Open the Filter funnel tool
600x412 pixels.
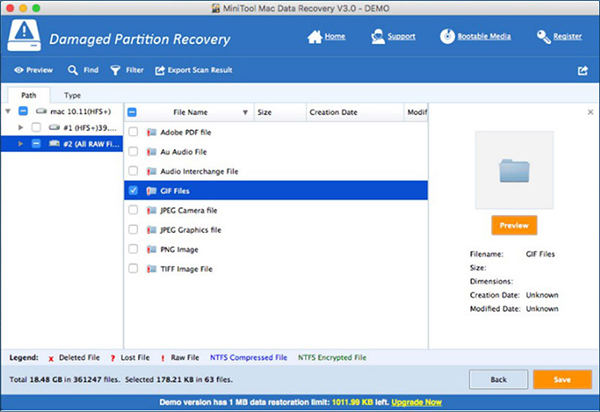click(x=115, y=70)
